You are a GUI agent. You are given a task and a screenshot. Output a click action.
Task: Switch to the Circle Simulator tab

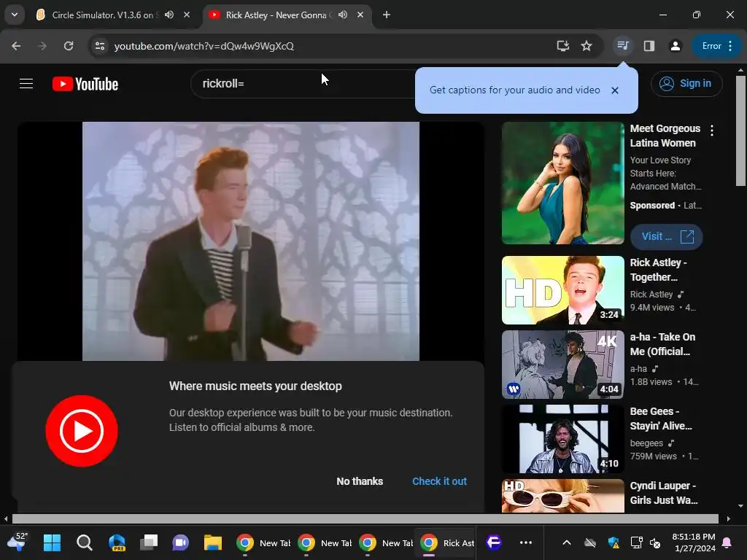98,15
